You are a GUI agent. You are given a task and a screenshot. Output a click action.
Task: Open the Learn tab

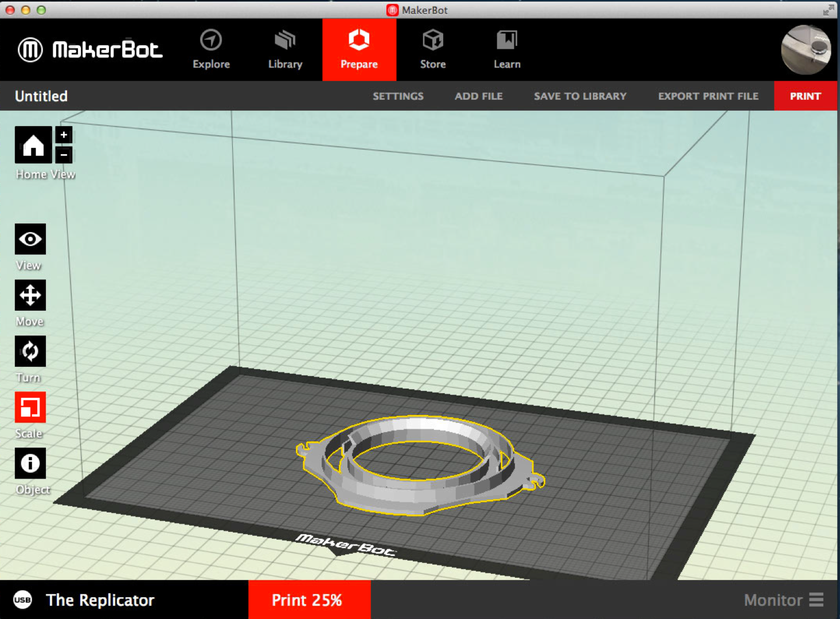[x=507, y=50]
